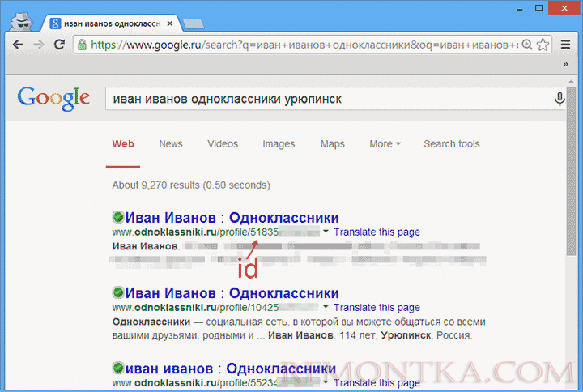Click the scrollbar up arrow
This screenshot has height=392, width=583.
pos(571,81)
